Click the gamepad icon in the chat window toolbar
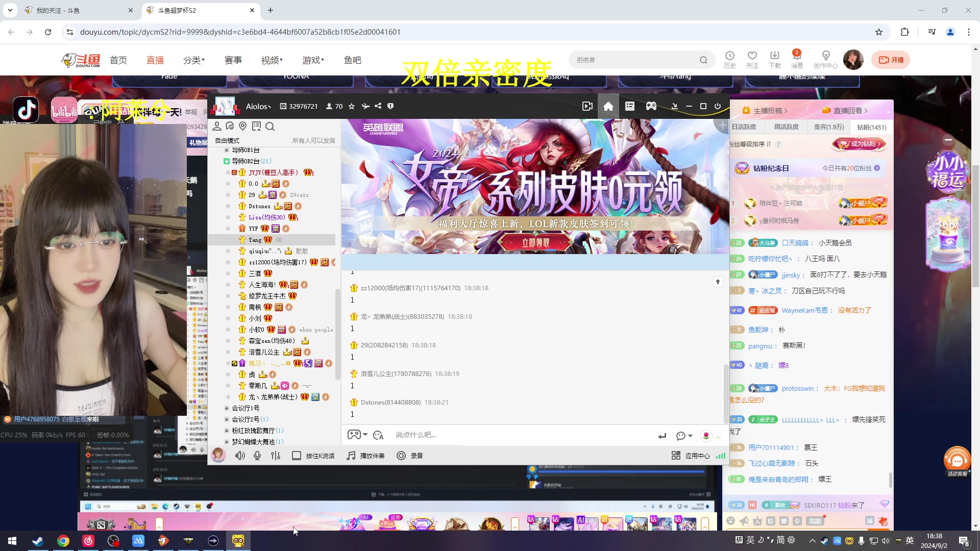Image resolution: width=980 pixels, height=551 pixels. pyautogui.click(x=651, y=106)
